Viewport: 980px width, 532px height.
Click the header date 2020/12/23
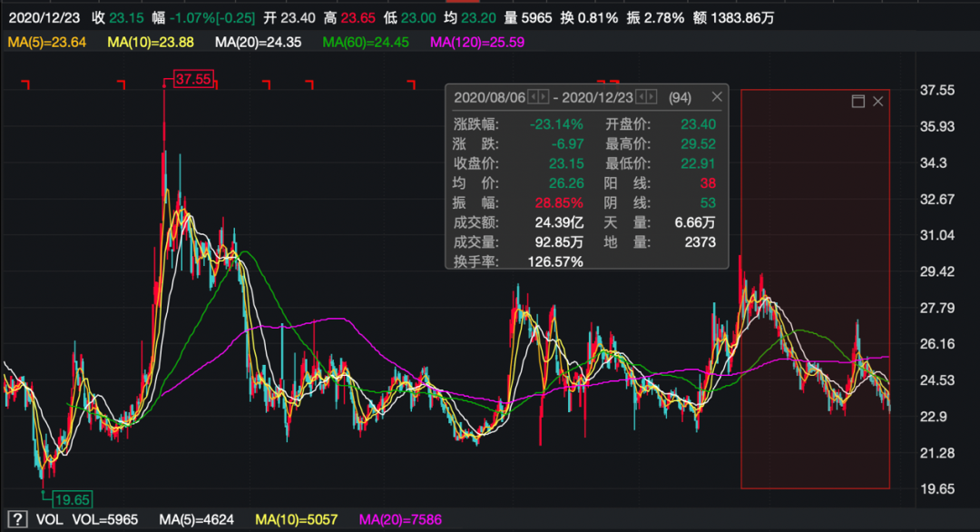(44, 18)
